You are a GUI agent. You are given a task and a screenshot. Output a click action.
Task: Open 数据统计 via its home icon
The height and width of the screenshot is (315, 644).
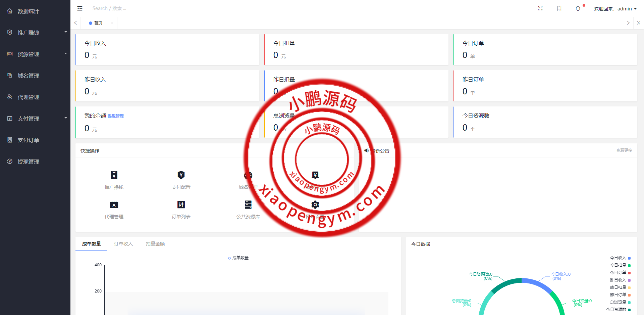(10, 11)
